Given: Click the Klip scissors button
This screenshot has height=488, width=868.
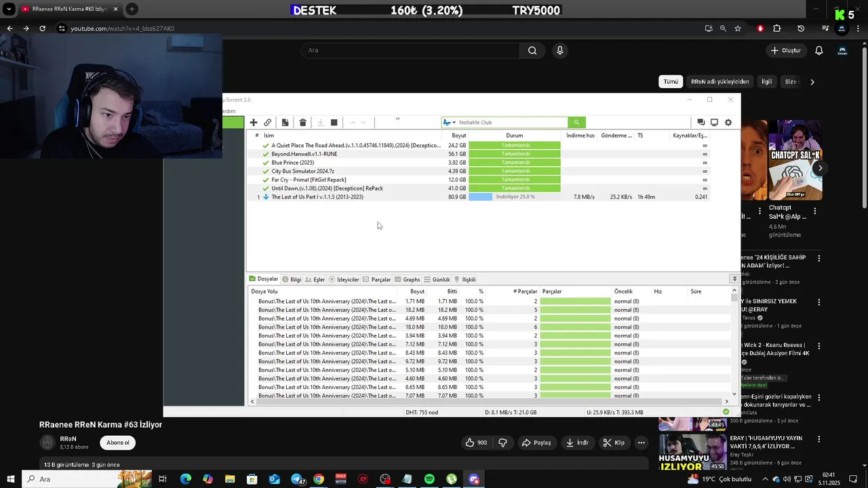Looking at the screenshot, I should point(614,443).
